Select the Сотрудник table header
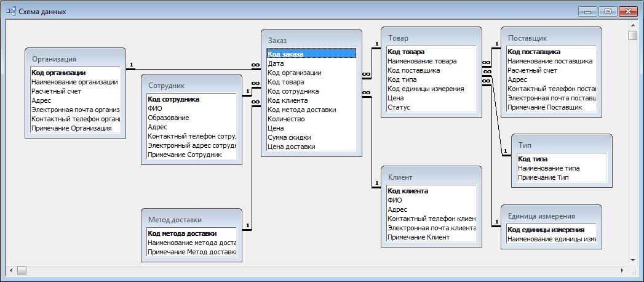The height and width of the screenshot is (282, 644). click(x=191, y=85)
